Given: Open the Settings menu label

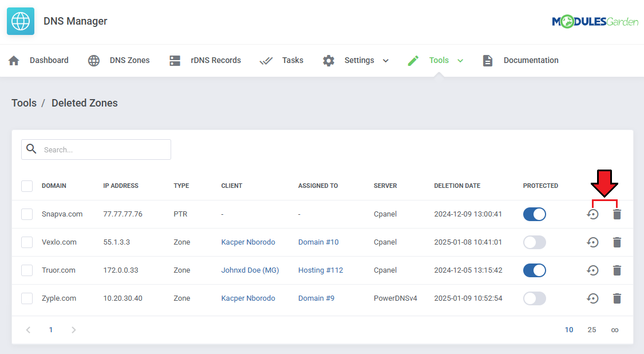Looking at the screenshot, I should (x=359, y=61).
